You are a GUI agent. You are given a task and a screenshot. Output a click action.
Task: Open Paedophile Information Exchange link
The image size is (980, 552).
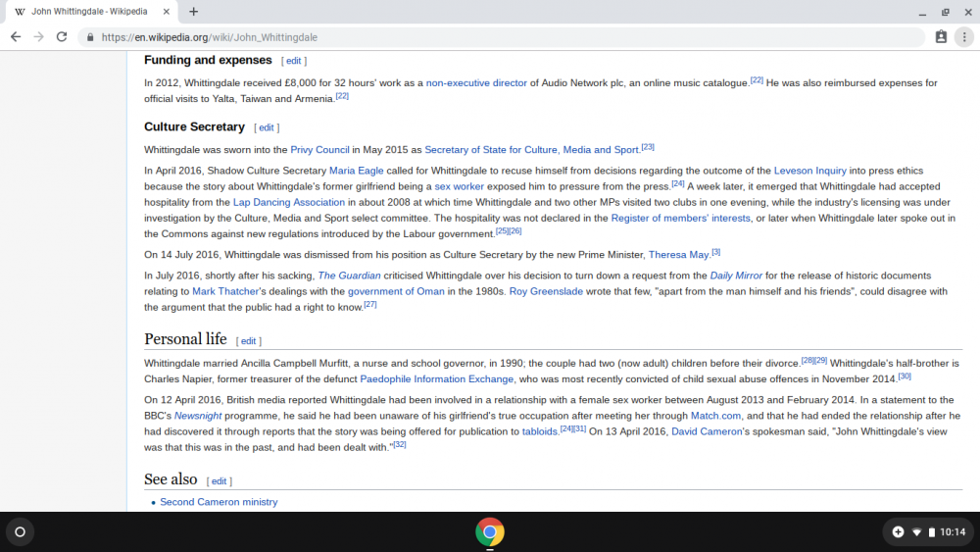[437, 378]
